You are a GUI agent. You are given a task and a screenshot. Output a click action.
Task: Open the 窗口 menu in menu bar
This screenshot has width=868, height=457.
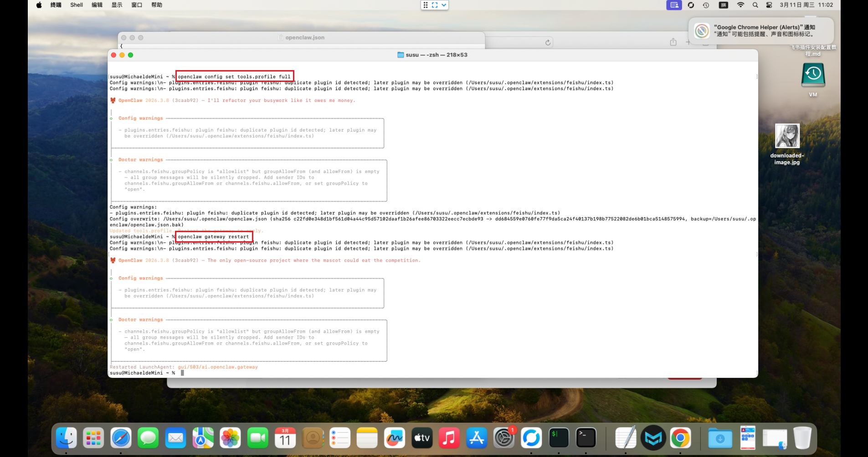click(x=137, y=5)
